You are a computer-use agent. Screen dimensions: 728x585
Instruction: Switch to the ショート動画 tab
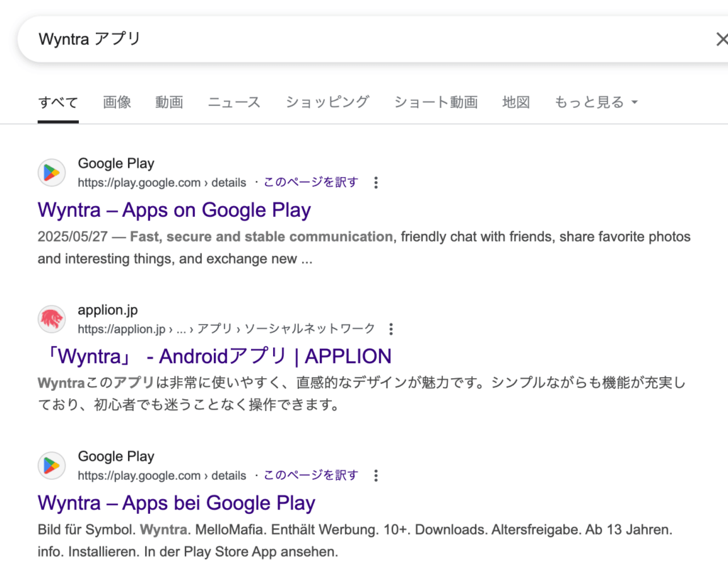pyautogui.click(x=436, y=102)
